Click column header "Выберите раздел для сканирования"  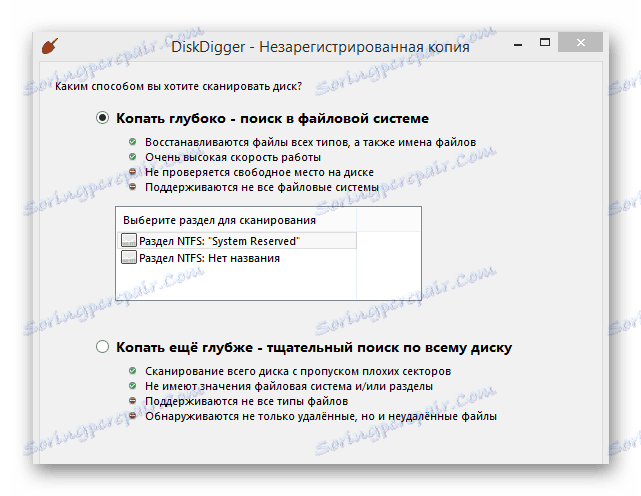236,220
